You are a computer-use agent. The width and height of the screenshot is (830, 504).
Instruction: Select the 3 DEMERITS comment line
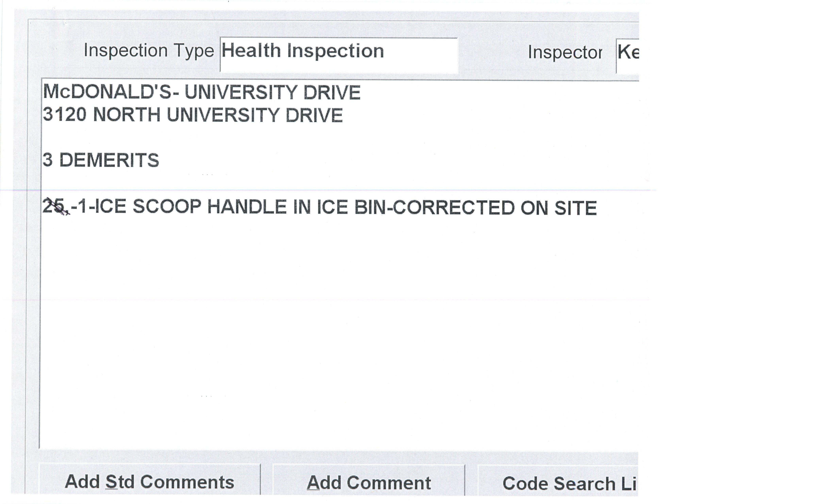[x=101, y=160]
